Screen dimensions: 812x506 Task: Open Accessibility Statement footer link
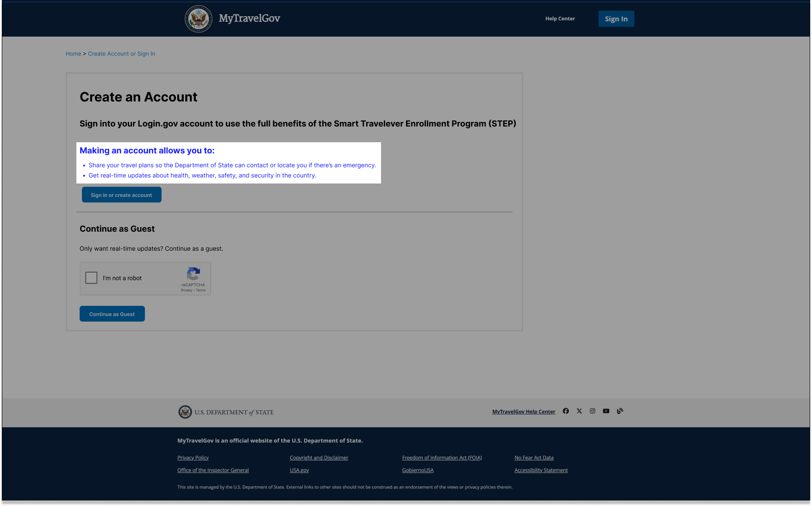(x=541, y=470)
